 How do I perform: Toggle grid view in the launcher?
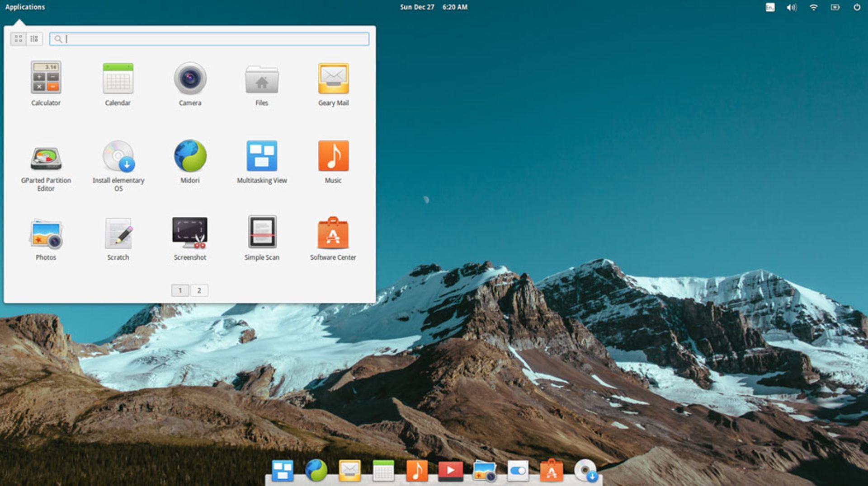tap(18, 39)
